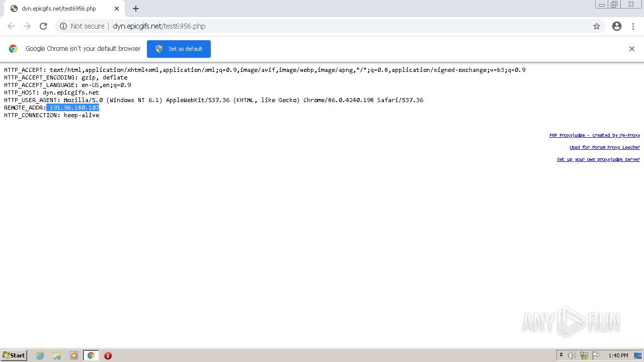Open the Windows Start menu
Viewport: 644px width, 362px height.
14,355
